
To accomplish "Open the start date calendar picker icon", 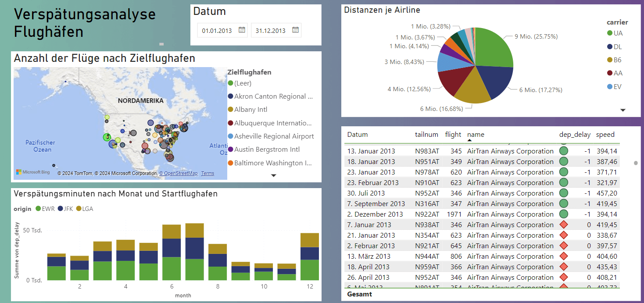I will 242,30.
